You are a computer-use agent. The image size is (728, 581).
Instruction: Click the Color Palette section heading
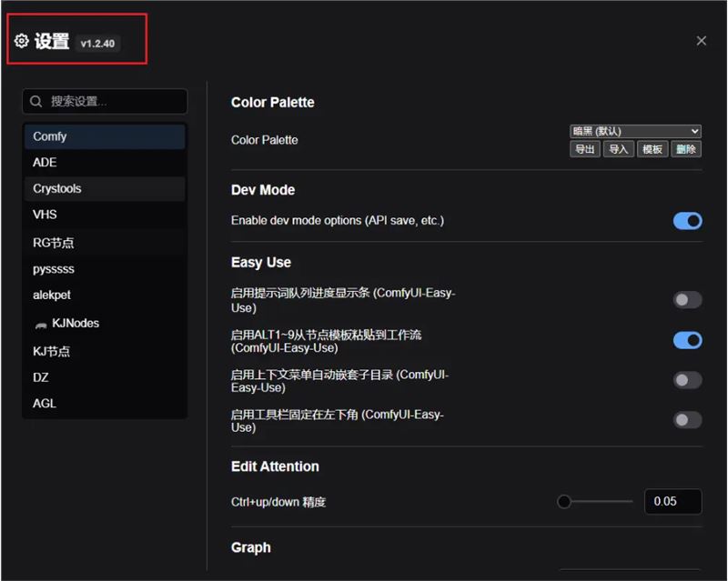point(272,103)
